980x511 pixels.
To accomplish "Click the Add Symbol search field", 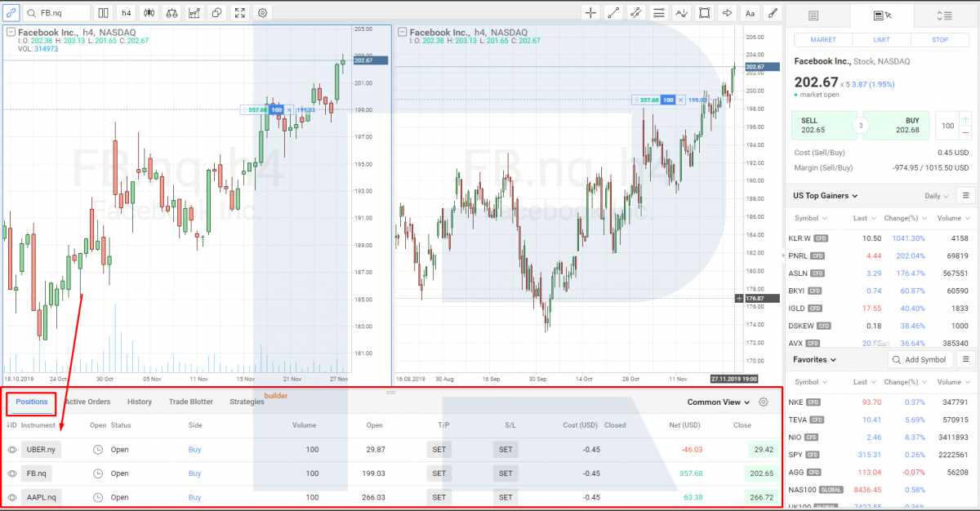I will (x=920, y=359).
